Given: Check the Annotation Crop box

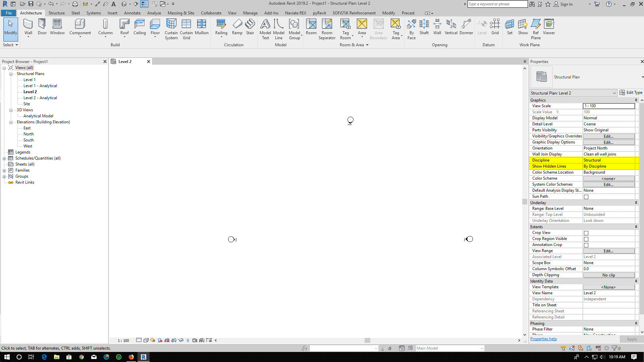Looking at the screenshot, I should [586, 245].
